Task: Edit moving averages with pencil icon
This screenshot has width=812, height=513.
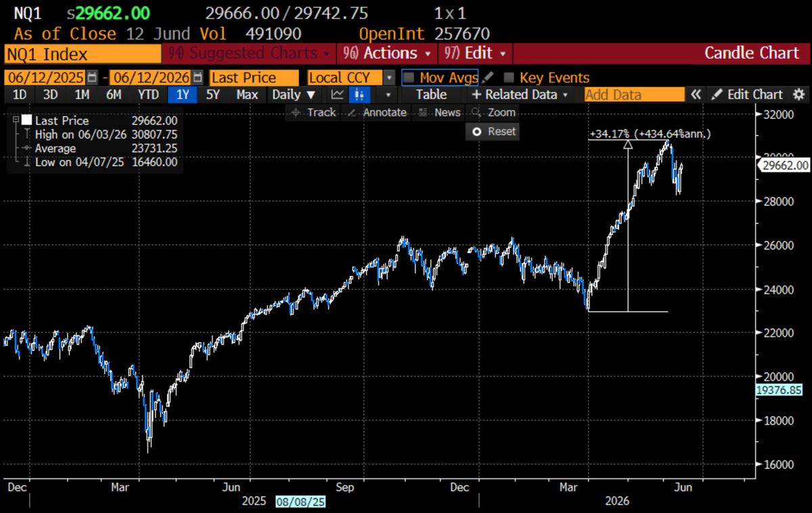Action: click(488, 78)
